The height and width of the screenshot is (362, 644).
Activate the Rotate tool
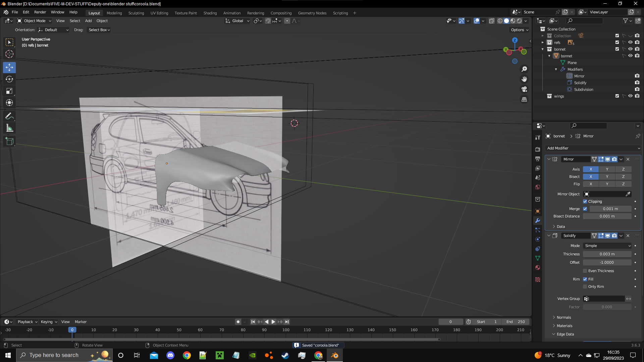(9, 79)
